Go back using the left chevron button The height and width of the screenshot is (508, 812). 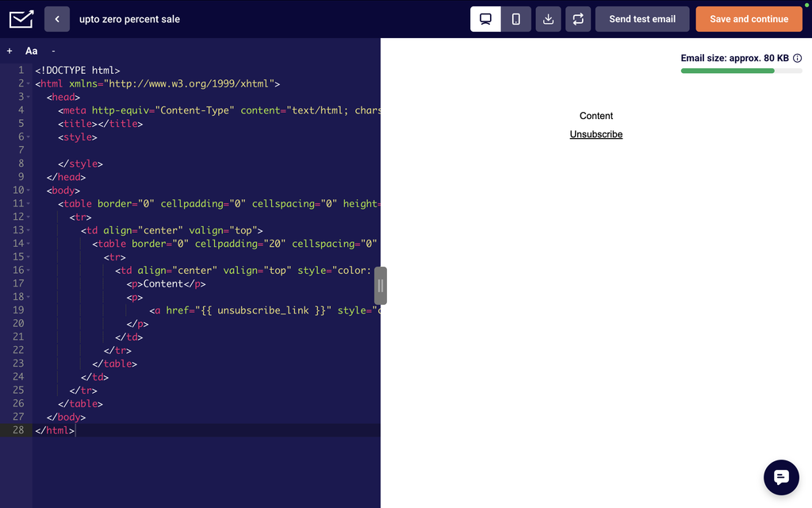57,19
